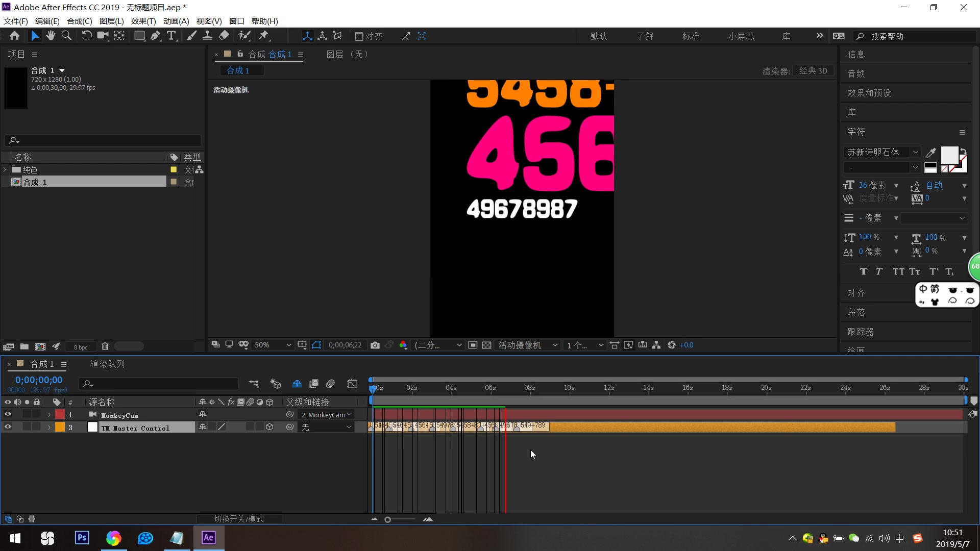This screenshot has width=980, height=551.
Task: Select the Pen tool
Action: 155,36
